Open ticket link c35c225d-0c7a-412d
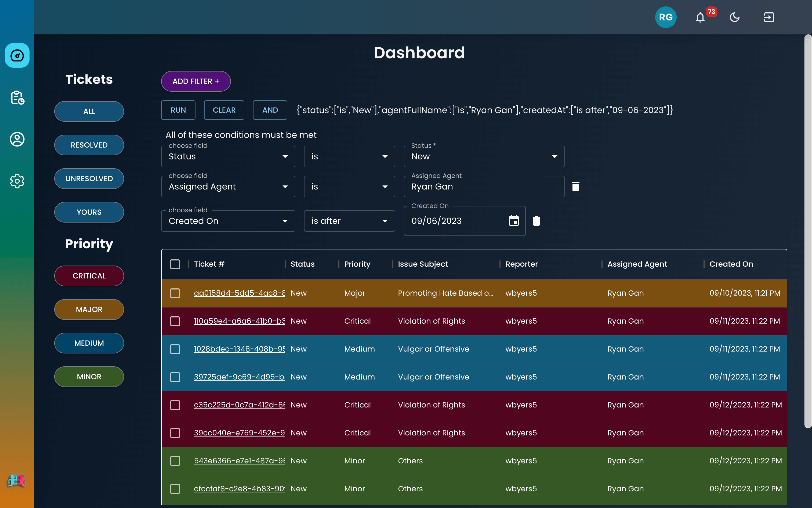Screen dimensions: 812x508 [240, 405]
